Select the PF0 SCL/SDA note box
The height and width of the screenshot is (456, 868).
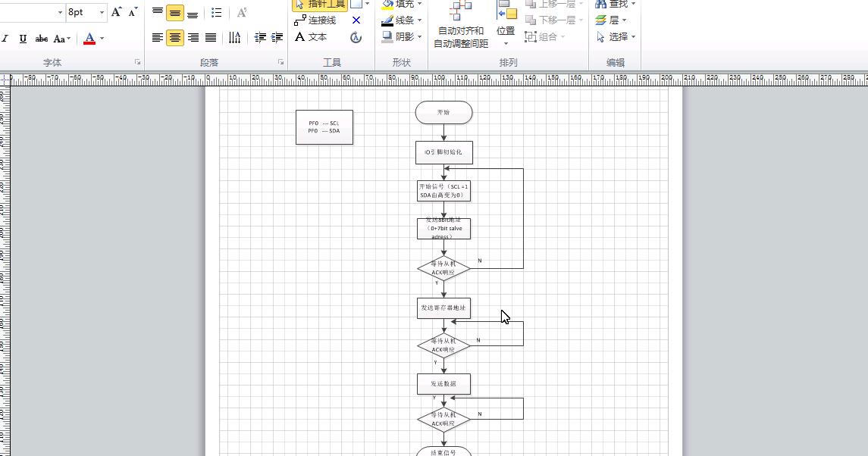coord(324,127)
